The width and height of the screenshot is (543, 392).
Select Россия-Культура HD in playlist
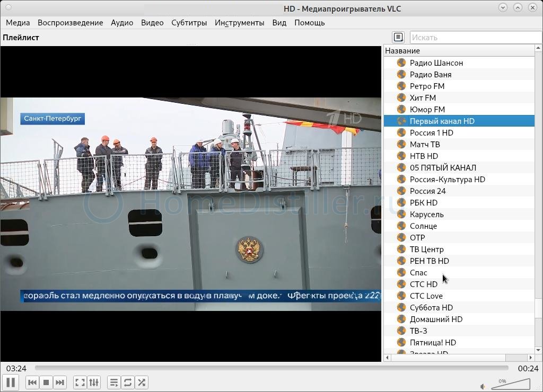pyautogui.click(x=459, y=179)
